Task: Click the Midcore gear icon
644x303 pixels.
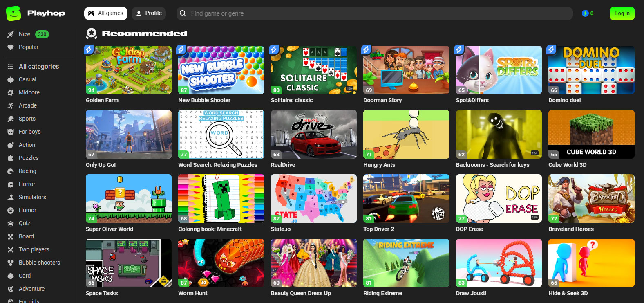Action: tap(11, 93)
